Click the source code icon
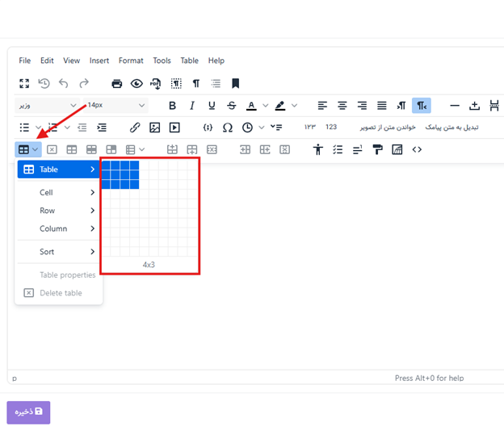 pos(417,149)
